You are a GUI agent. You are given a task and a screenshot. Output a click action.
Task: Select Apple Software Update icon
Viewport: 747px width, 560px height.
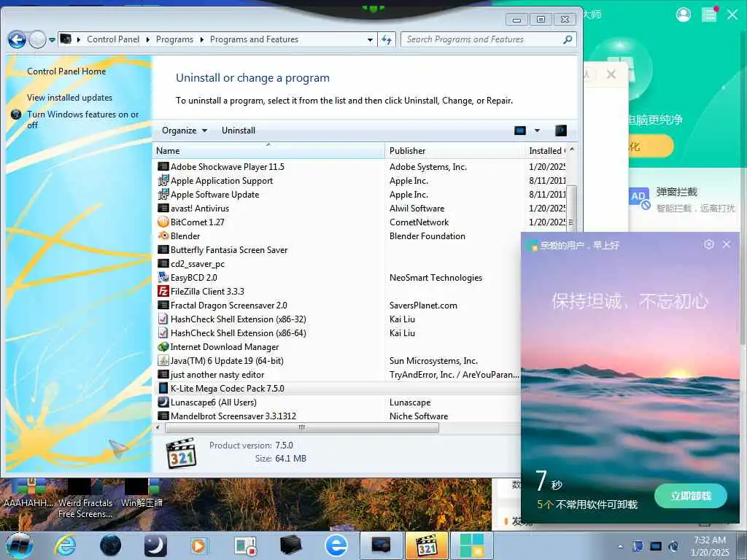tap(163, 194)
